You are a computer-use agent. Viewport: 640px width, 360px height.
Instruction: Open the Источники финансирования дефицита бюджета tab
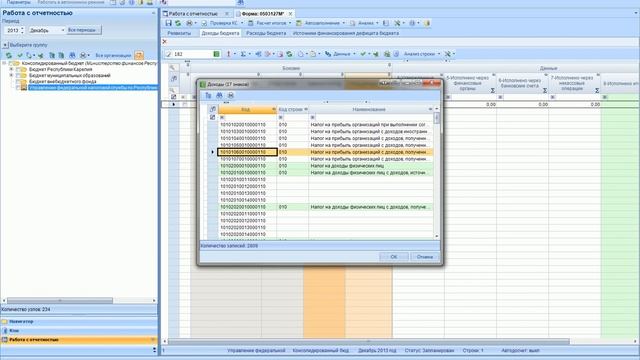point(346,33)
